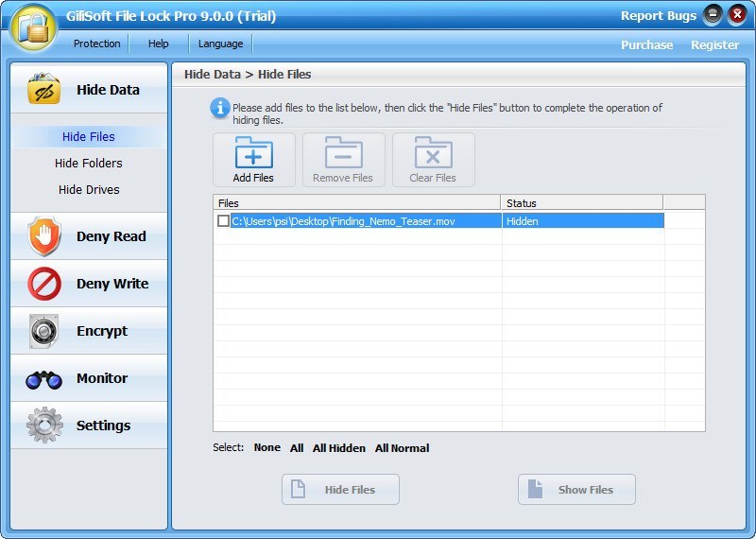The height and width of the screenshot is (539, 756).
Task: Open the Protection menu
Action: click(97, 43)
